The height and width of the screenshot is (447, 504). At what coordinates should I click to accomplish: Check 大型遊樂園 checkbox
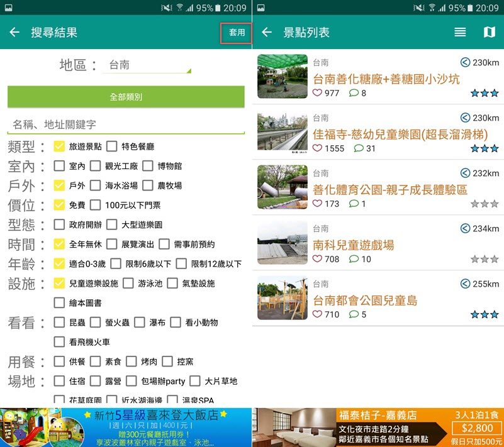click(x=111, y=224)
